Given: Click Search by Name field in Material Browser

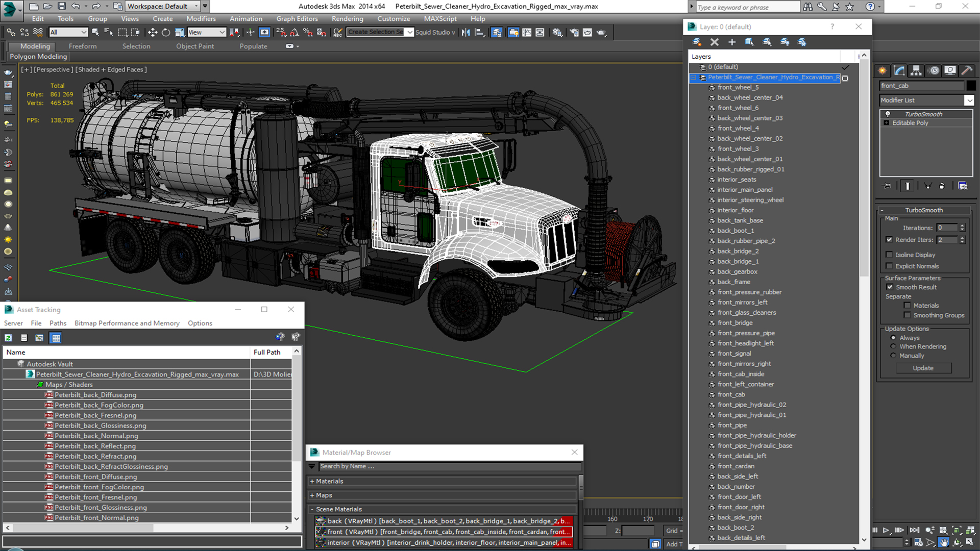Looking at the screenshot, I should point(450,466).
